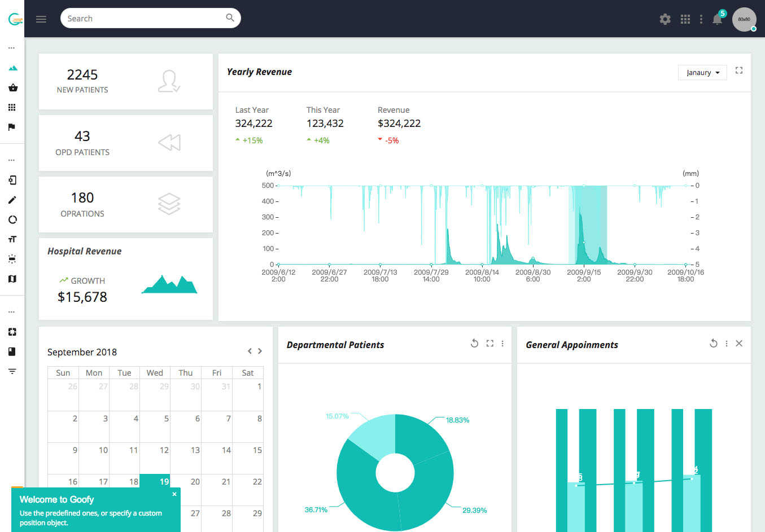Refresh the General Appoinments card
Screen dimensions: 765x532
(714, 343)
